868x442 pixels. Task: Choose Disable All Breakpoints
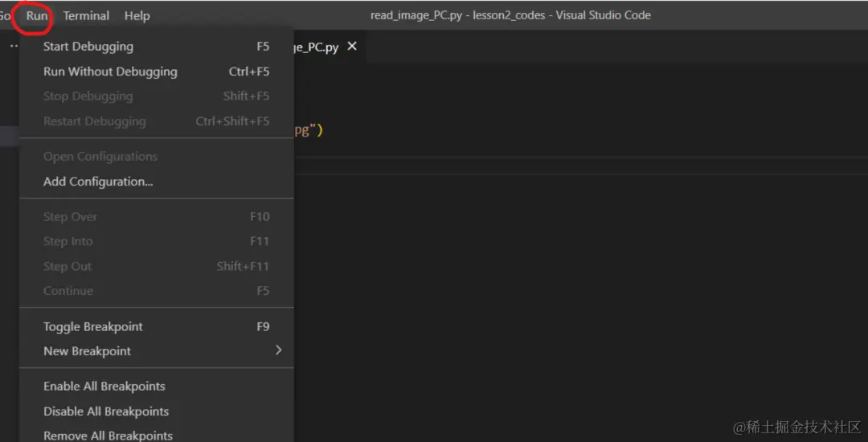(x=157, y=411)
